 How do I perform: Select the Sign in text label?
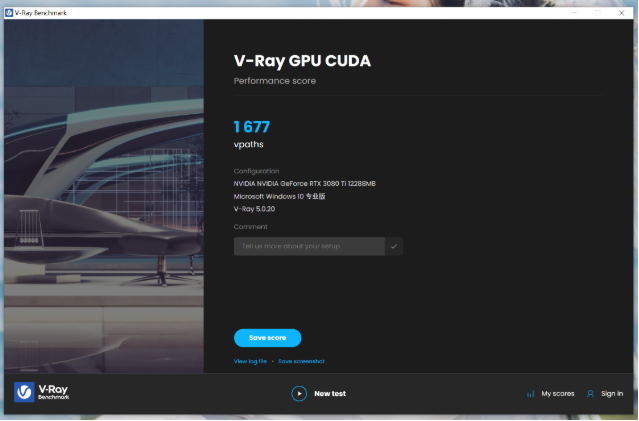pos(612,394)
